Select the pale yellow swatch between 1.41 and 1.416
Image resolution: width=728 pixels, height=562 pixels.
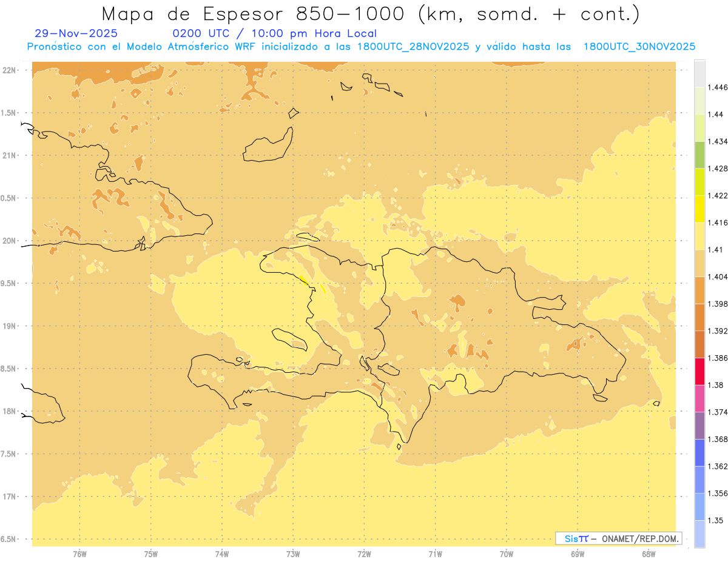(x=699, y=236)
